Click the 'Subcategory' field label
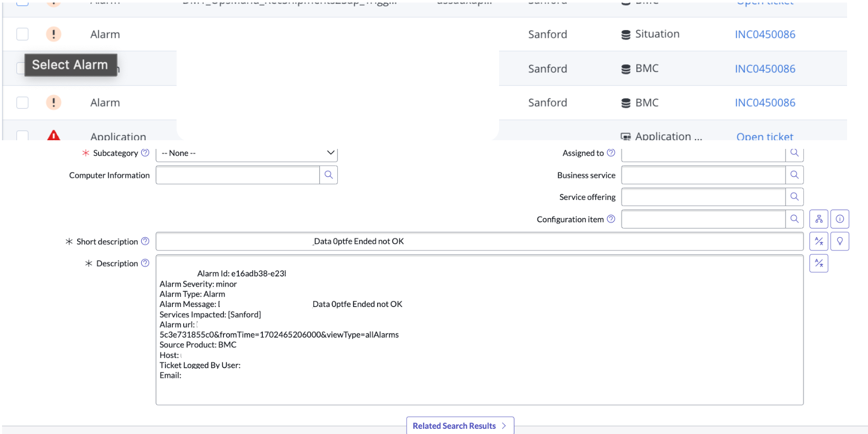 click(x=115, y=153)
